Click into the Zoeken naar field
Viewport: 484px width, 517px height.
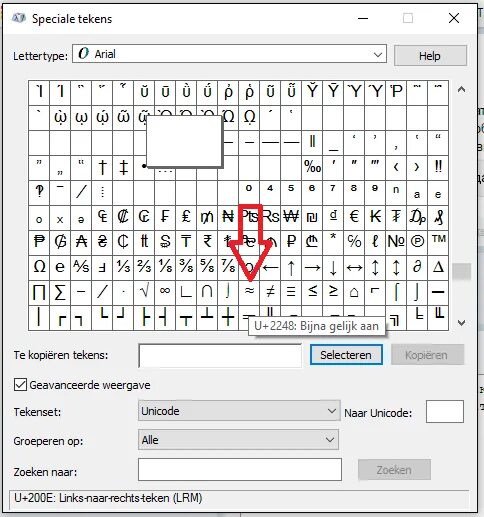[x=240, y=469]
